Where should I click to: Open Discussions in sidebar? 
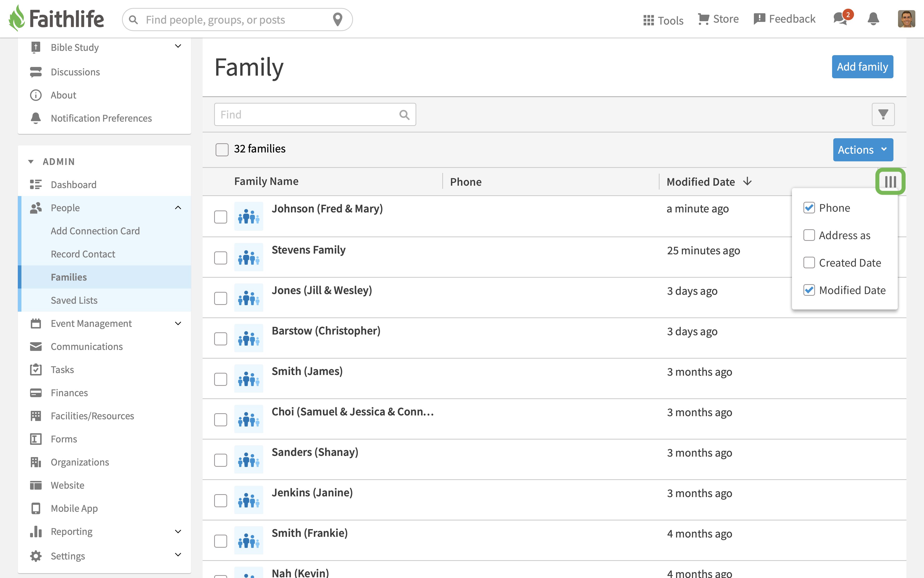click(75, 72)
